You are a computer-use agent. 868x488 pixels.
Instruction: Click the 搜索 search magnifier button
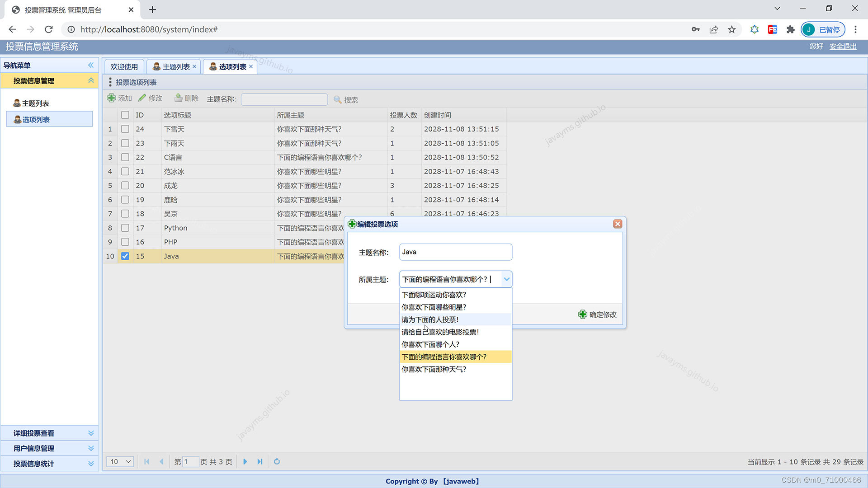[x=346, y=100]
